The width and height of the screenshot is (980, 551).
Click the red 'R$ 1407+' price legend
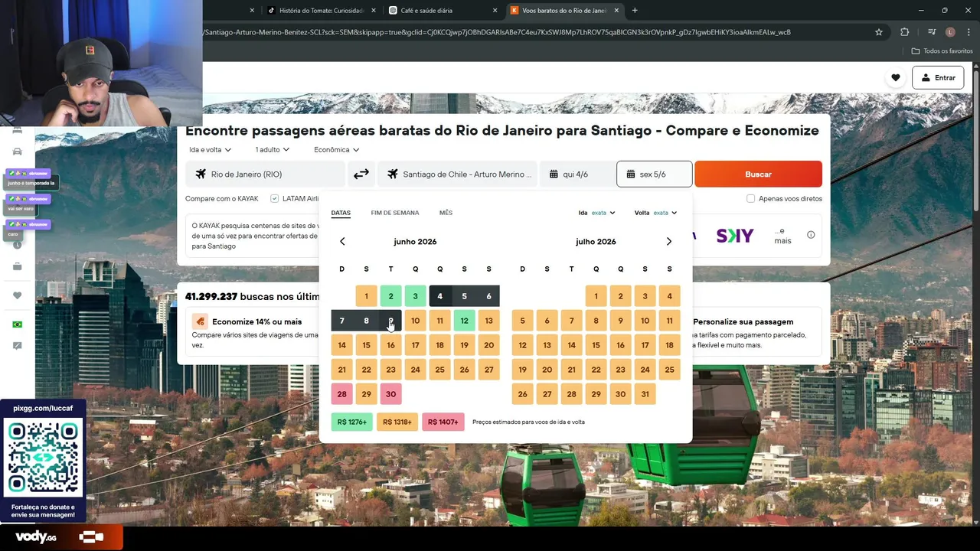[443, 422]
